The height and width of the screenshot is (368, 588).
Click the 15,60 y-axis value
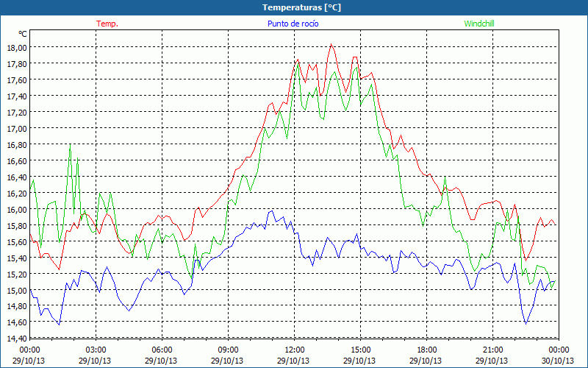(17, 241)
